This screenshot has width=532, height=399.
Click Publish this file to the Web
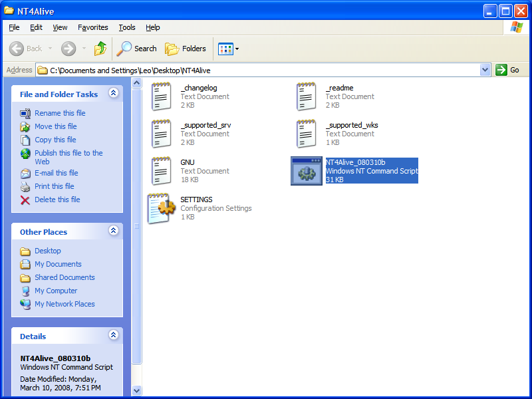tap(68, 157)
